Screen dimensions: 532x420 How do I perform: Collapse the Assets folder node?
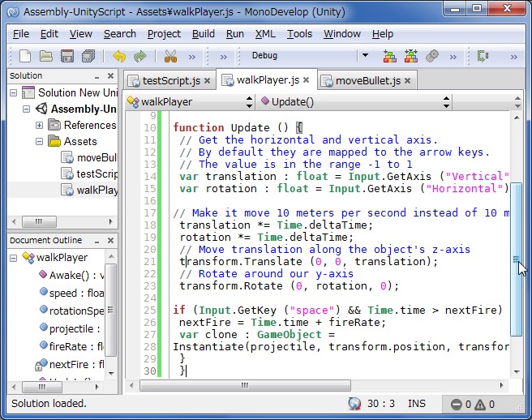pyautogui.click(x=39, y=142)
